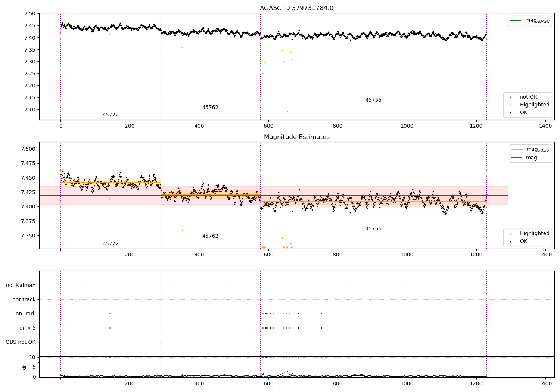Select the mag AGASC legend entry
Viewport: 560px width, 392px height.
(530, 21)
